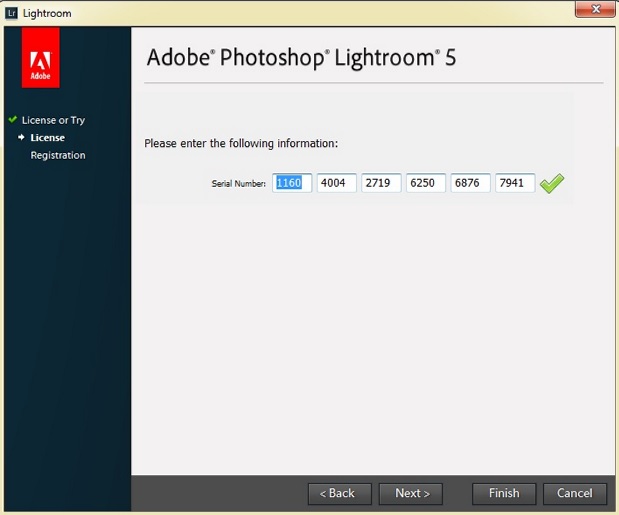619x515 pixels.
Task: Select the License step in sidebar
Action: [48, 138]
